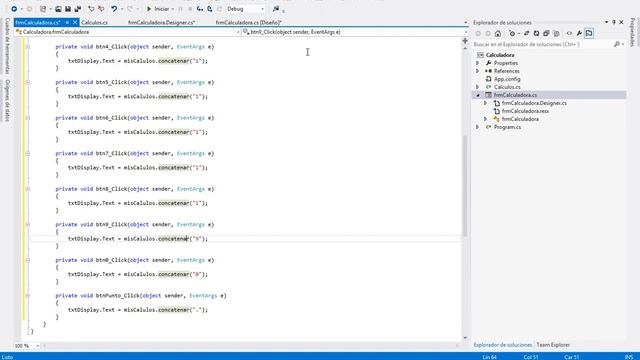The height and width of the screenshot is (360, 640).
Task: Click the EventArgs type in btn7_Click
Action: (191, 153)
